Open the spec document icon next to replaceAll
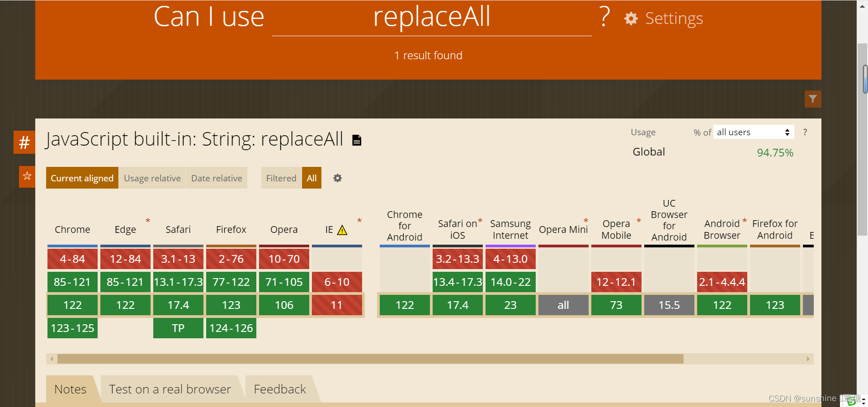 (357, 140)
